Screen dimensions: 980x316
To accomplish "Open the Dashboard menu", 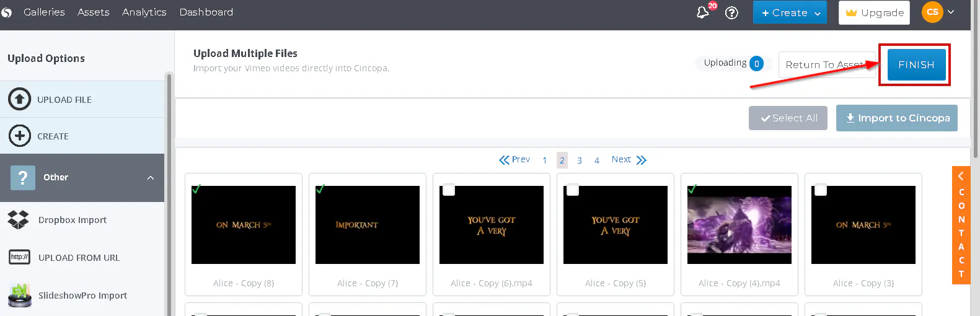I will pos(206,12).
